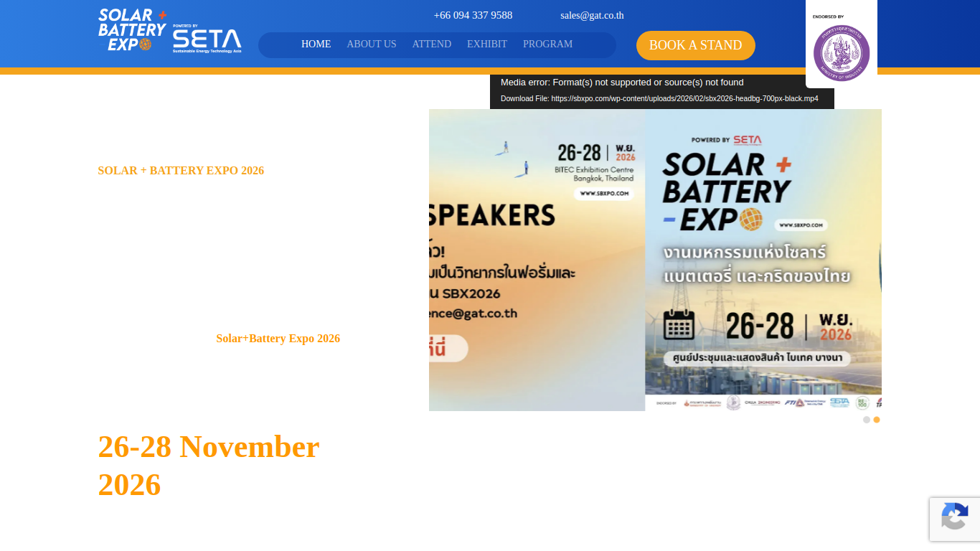Open the Ministry of Industry endorsement seal
This screenshot has height=551, width=980.
tap(842, 52)
